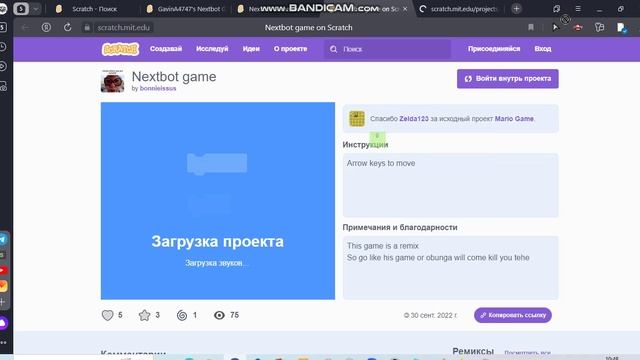
Task: Switch to the loading scratch.mit.edu/projects tab
Action: [459, 9]
